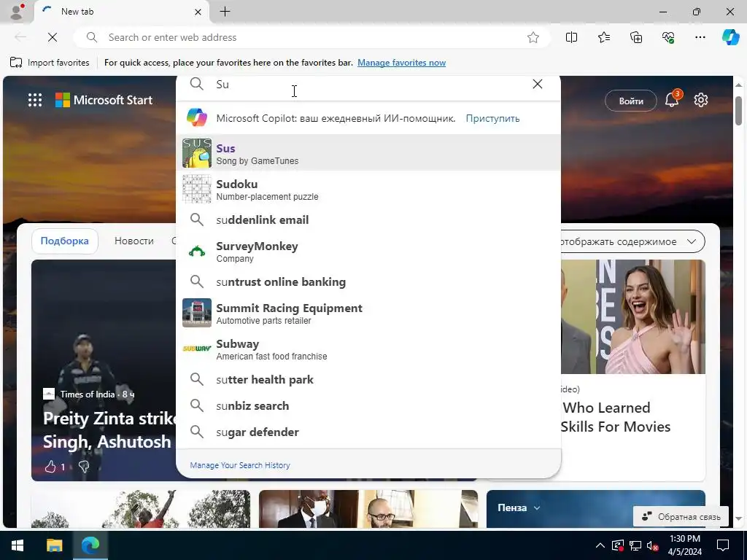Add this page to favorites star
747x560 pixels.
(x=533, y=37)
